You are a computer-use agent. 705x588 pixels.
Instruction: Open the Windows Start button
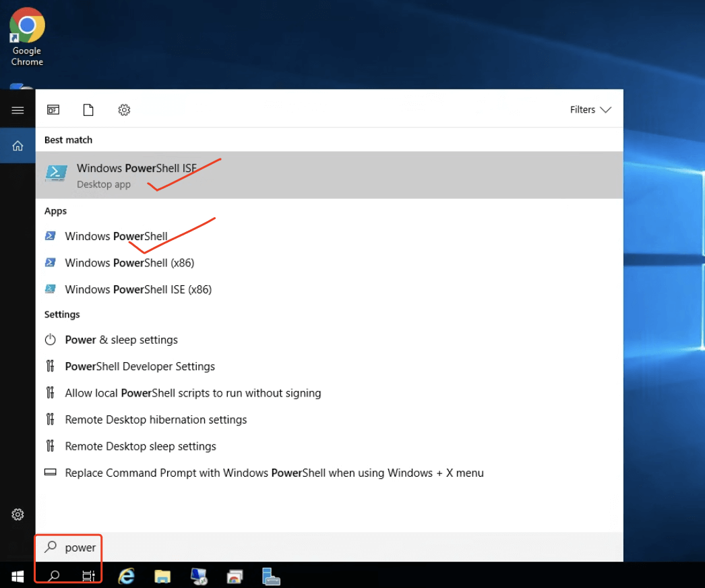tap(18, 576)
